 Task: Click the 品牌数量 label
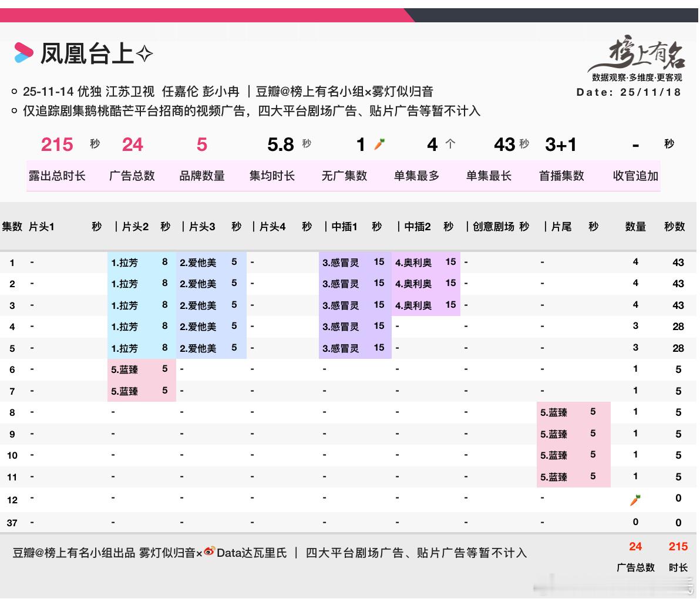coord(202,176)
